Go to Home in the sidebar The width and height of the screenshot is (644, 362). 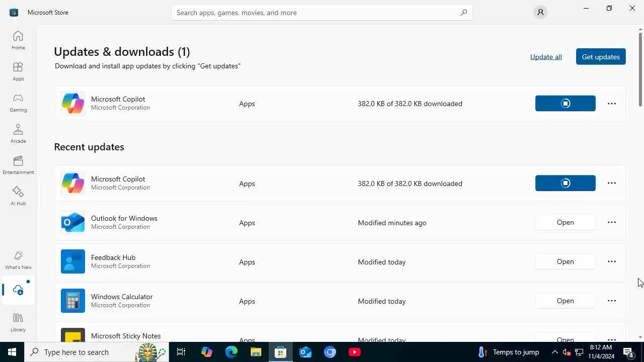click(18, 40)
